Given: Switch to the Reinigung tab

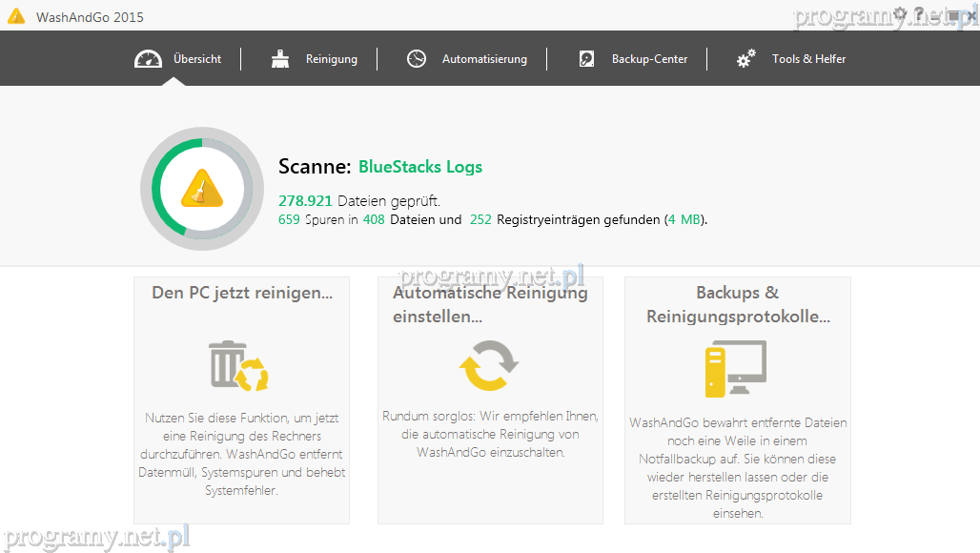Looking at the screenshot, I should [x=331, y=59].
